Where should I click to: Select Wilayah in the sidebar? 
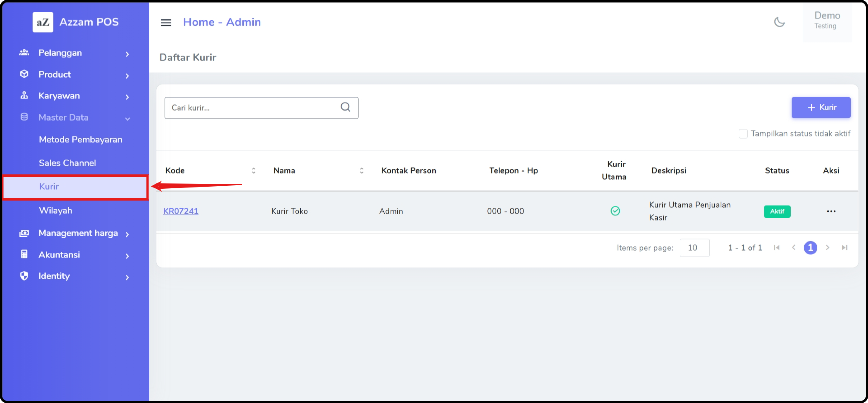pyautogui.click(x=56, y=211)
